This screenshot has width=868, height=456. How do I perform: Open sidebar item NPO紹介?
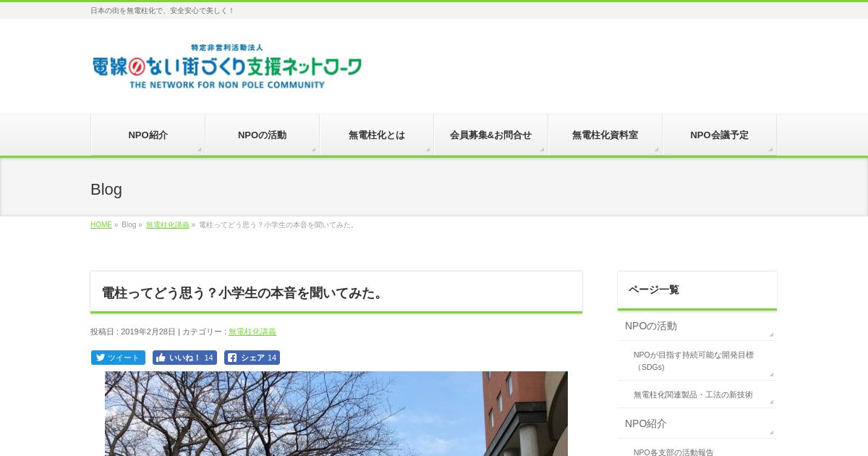coord(697,423)
